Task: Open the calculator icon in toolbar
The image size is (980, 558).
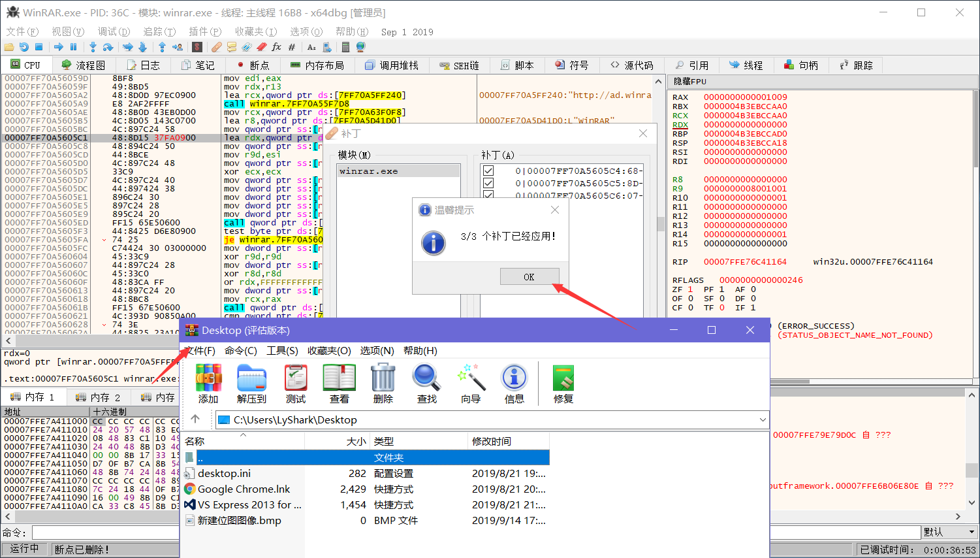Action: 345,47
